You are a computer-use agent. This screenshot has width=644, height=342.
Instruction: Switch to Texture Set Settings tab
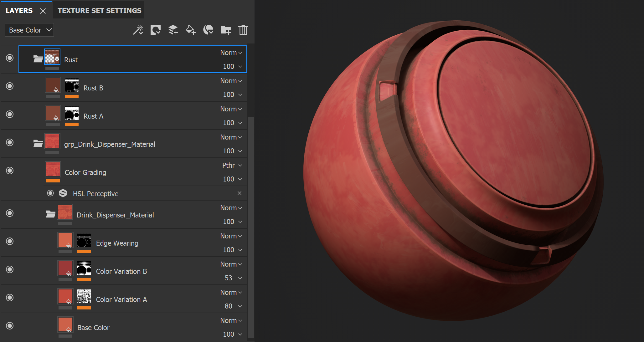click(99, 11)
